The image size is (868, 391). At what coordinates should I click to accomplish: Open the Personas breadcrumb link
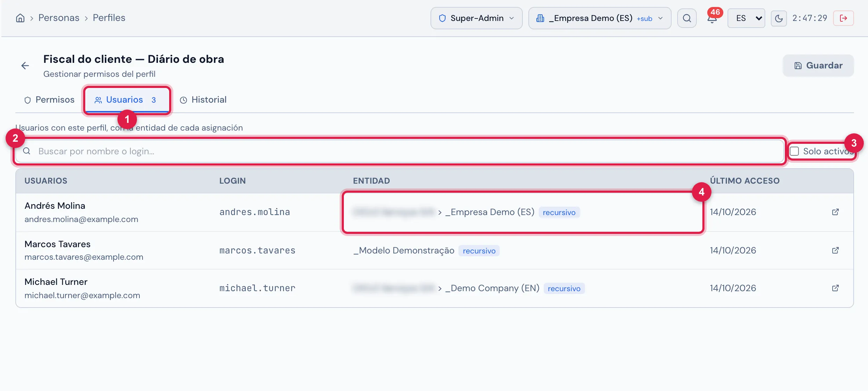click(x=59, y=18)
